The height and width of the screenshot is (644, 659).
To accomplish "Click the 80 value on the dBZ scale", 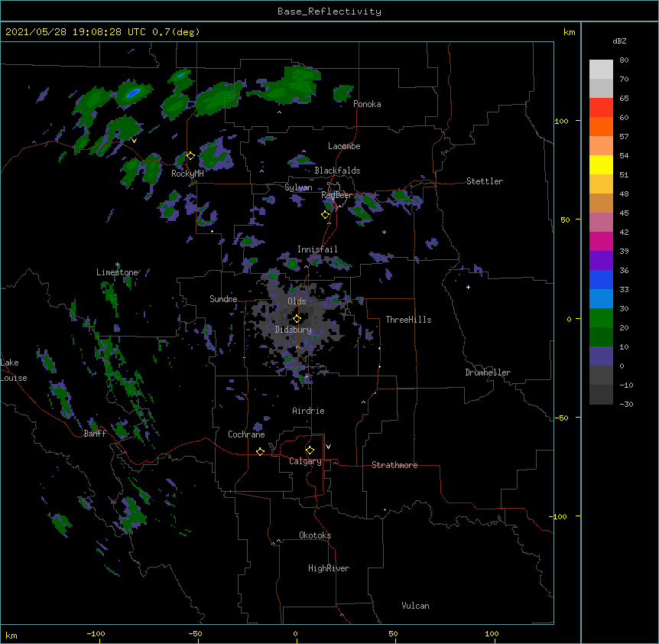I will click(624, 60).
